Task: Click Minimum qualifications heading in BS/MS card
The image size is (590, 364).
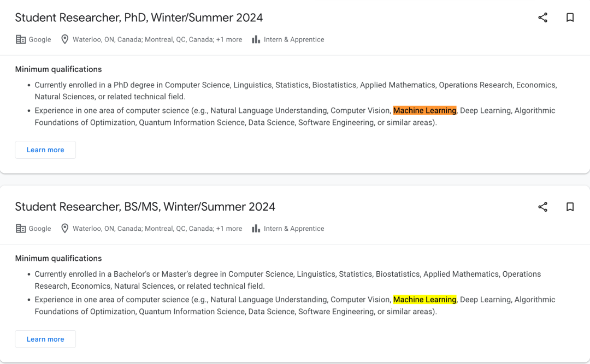Action: coord(58,258)
